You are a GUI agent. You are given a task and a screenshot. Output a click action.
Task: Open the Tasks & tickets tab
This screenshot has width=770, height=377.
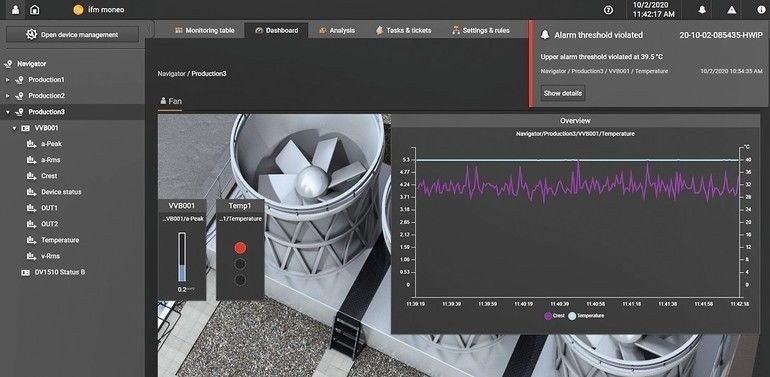[404, 30]
